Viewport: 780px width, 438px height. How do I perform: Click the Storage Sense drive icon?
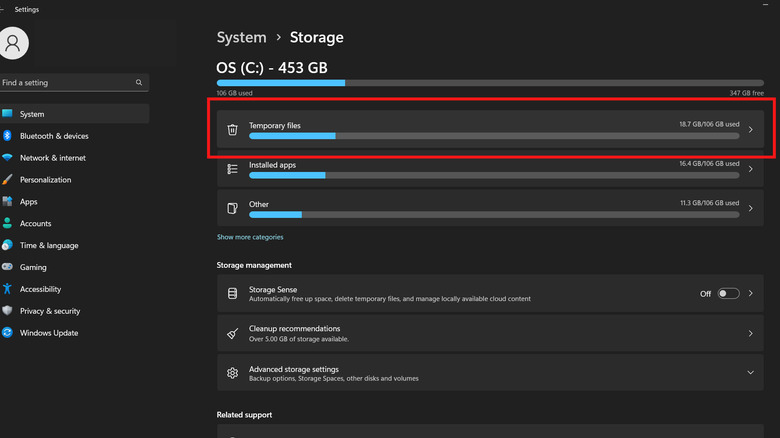tap(232, 293)
